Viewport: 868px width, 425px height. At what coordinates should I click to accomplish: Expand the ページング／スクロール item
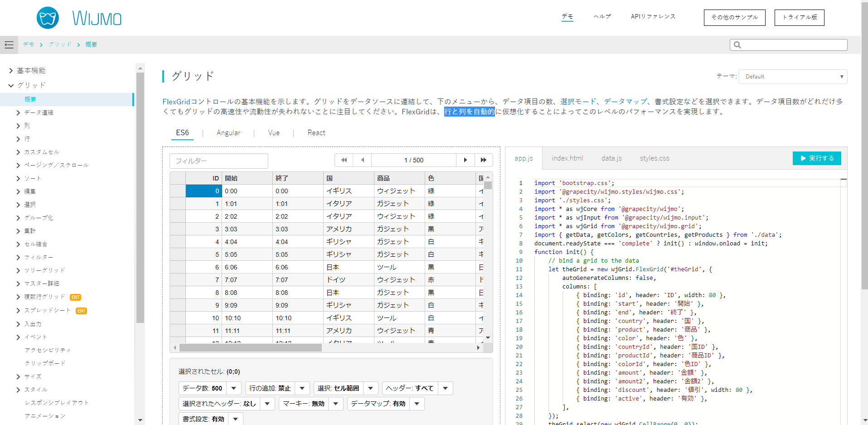click(18, 166)
